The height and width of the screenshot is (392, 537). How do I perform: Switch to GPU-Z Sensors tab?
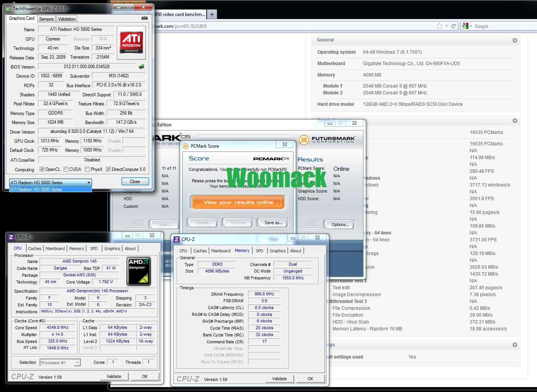coord(46,19)
